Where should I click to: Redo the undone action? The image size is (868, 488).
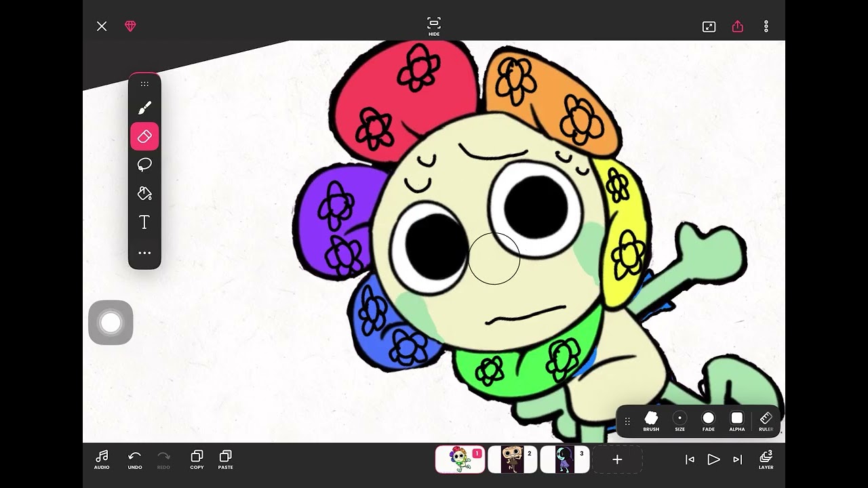(163, 460)
